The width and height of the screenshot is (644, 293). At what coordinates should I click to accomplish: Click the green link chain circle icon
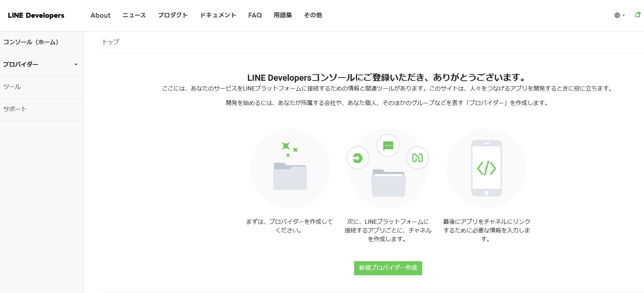[x=417, y=158]
